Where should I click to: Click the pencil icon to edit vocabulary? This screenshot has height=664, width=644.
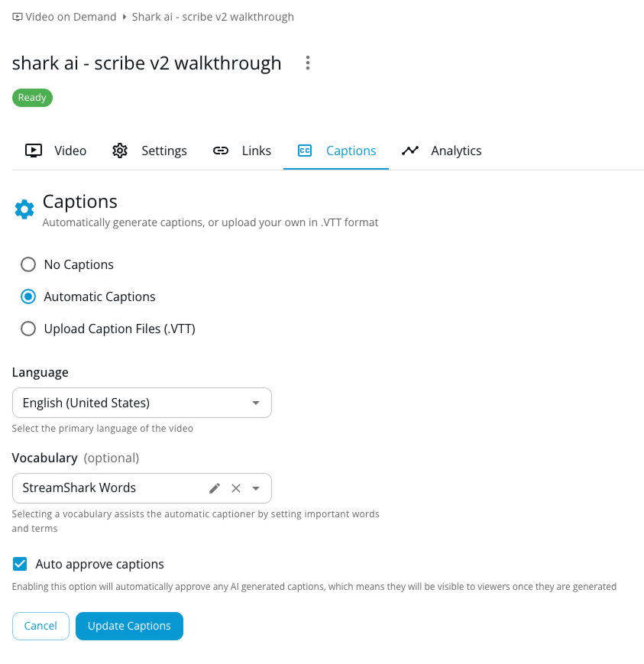pos(215,488)
